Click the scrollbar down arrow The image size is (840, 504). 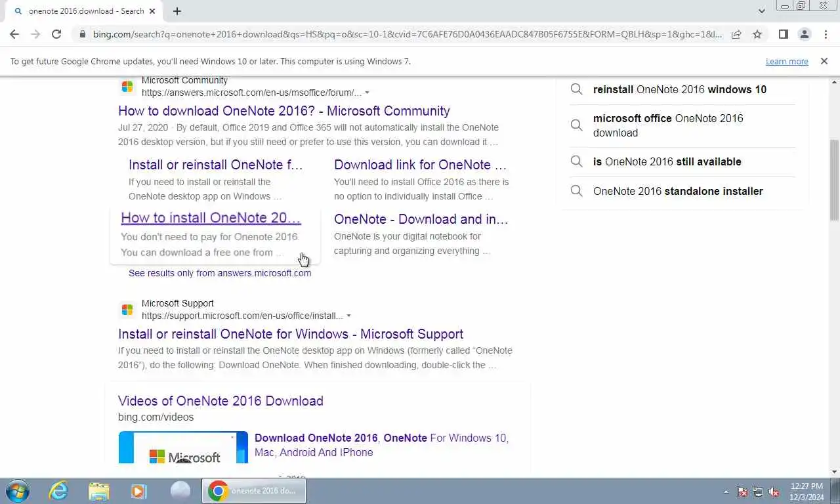pos(834,472)
